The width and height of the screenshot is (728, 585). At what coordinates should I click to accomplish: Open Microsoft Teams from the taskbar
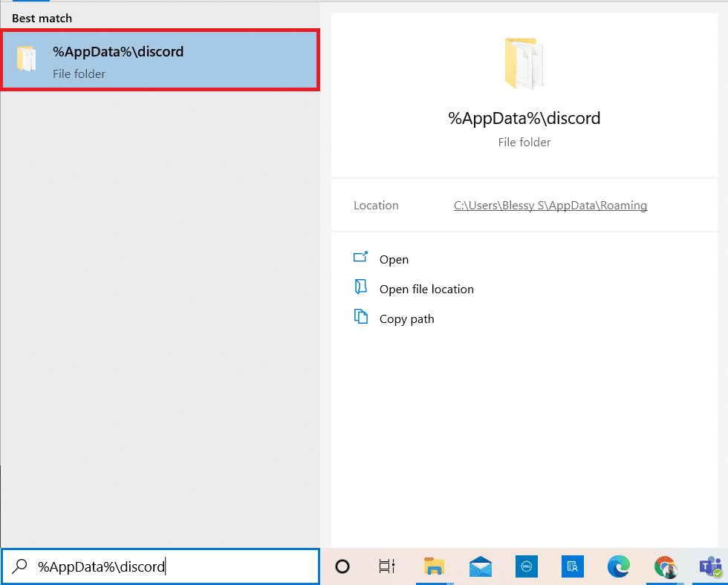tap(711, 566)
